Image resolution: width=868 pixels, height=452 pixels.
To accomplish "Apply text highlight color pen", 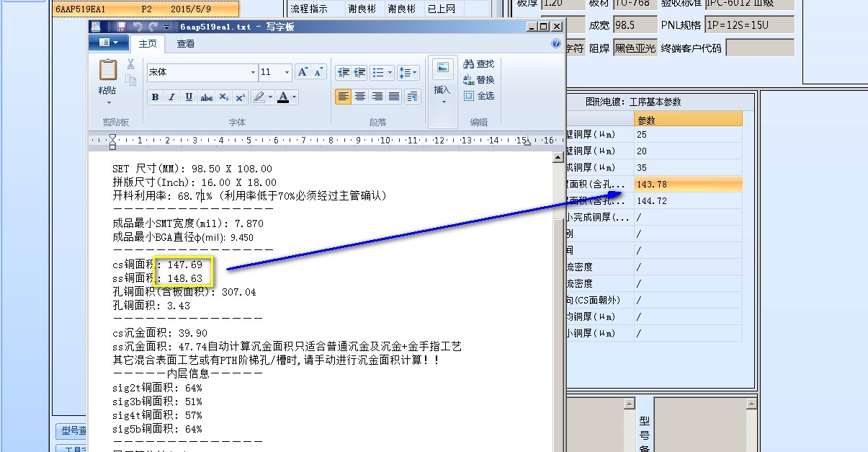I will pos(259,97).
